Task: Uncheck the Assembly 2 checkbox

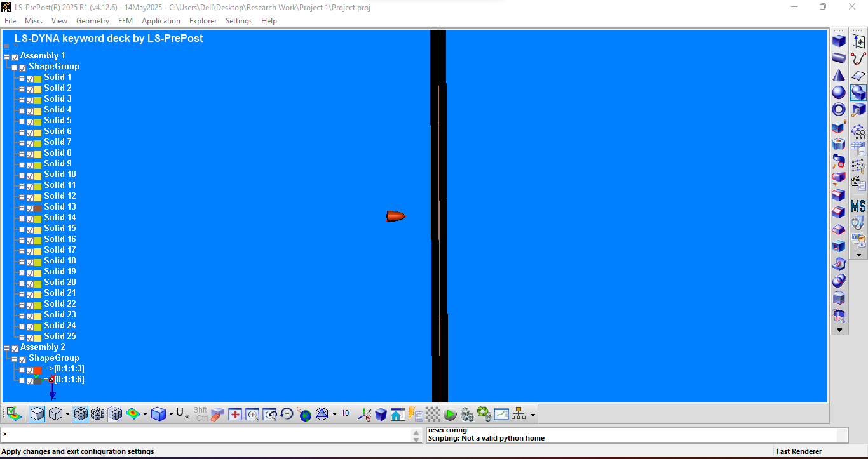Action: (x=15, y=348)
